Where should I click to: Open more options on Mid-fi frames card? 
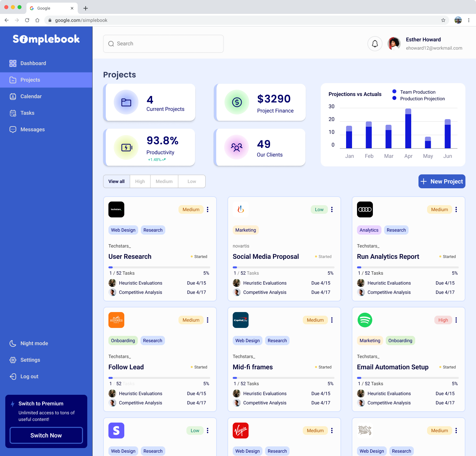click(x=332, y=320)
